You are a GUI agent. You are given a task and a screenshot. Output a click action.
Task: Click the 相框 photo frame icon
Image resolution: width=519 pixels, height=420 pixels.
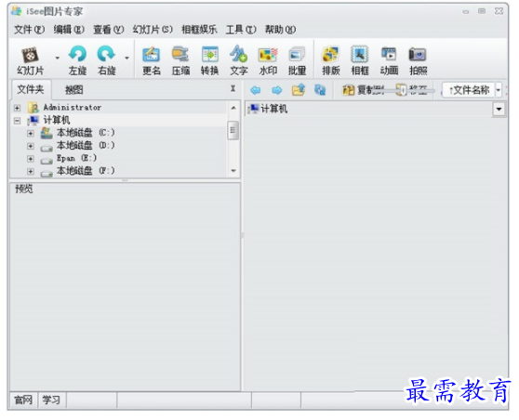point(360,60)
